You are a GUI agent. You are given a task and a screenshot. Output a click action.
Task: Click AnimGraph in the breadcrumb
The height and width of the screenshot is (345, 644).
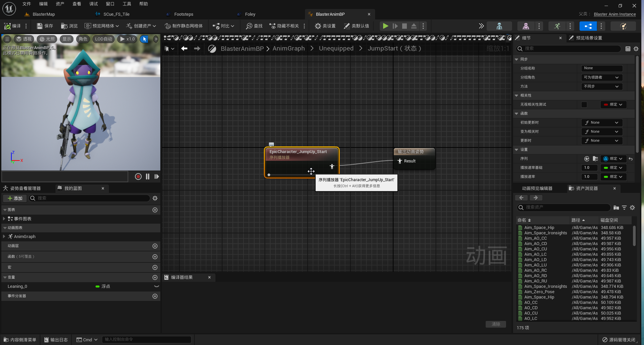tap(289, 48)
